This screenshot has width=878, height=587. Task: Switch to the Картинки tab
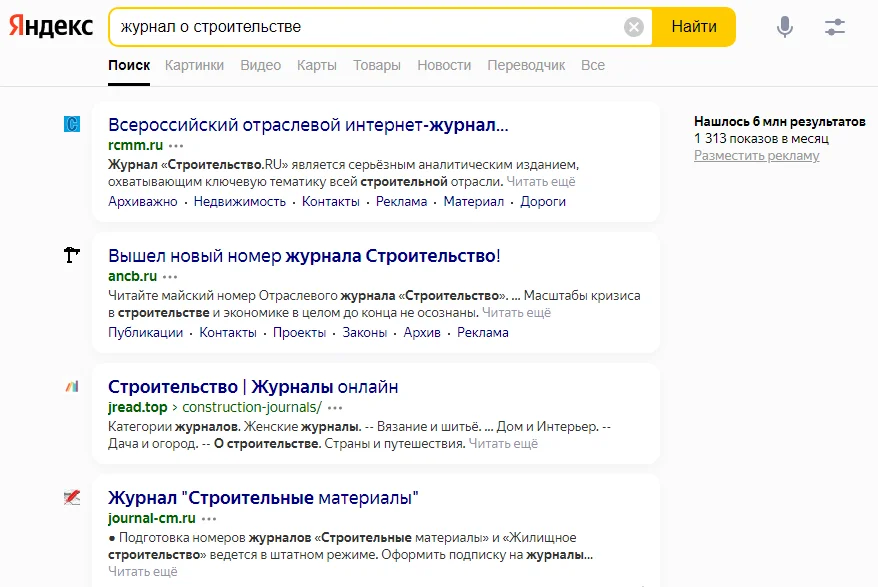(195, 65)
